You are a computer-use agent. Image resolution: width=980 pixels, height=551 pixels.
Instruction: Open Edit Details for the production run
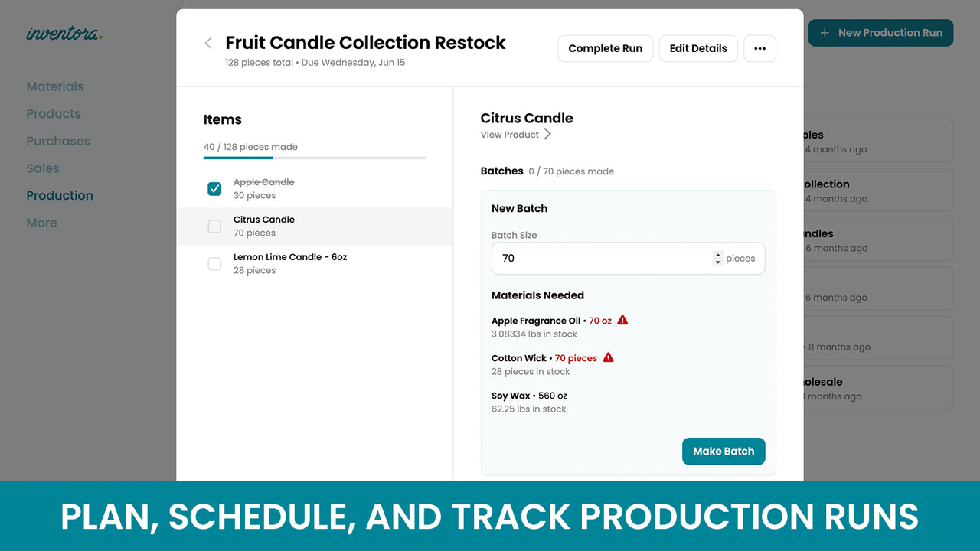tap(698, 48)
